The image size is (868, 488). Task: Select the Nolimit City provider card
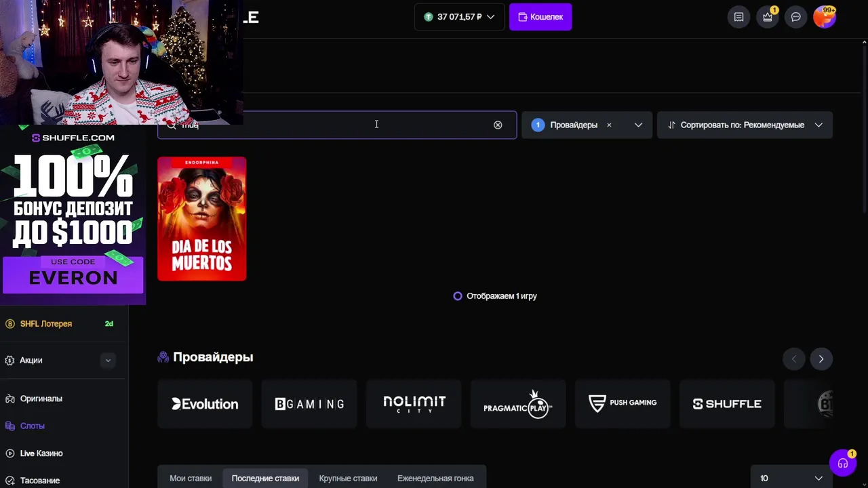(414, 404)
